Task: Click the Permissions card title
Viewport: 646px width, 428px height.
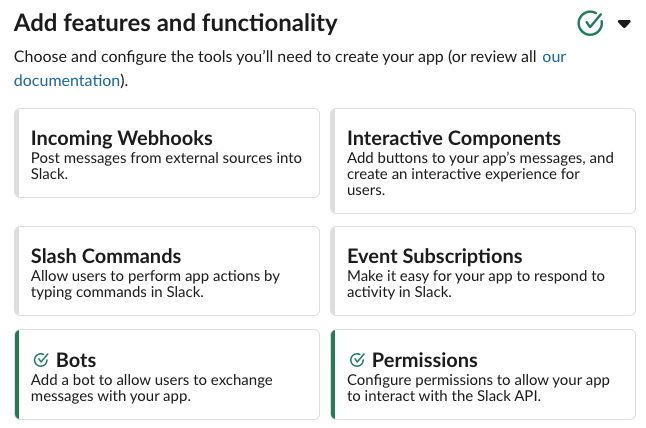Action: pos(424,360)
